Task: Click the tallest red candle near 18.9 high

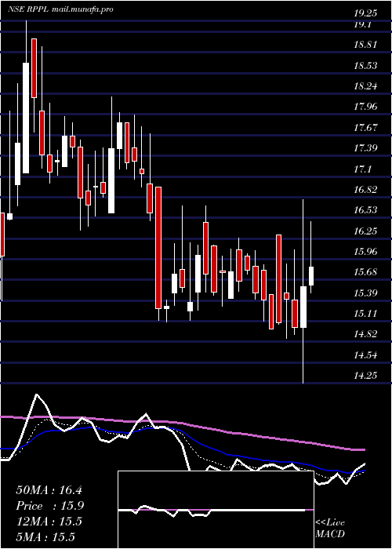Action: tap(34, 68)
